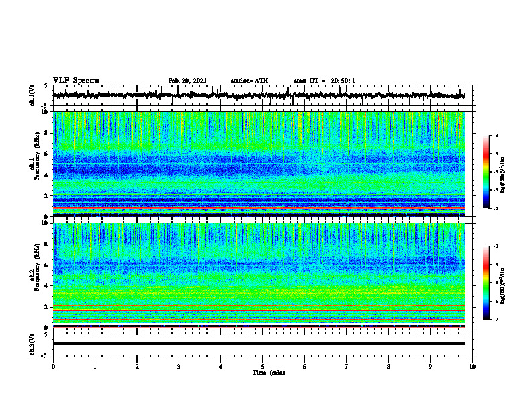Click the 10 tick on the Time axis
The image size is (532, 411).
(x=472, y=367)
